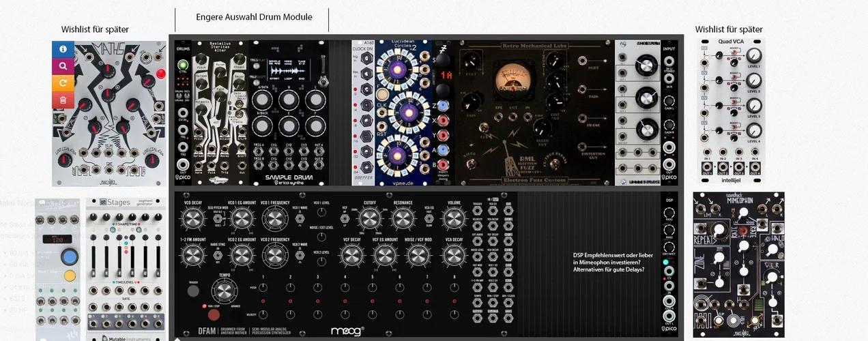Viewport: 868px width, 341px height.
Task: Click the DFAM Cutoff knob
Action: [x=369, y=218]
